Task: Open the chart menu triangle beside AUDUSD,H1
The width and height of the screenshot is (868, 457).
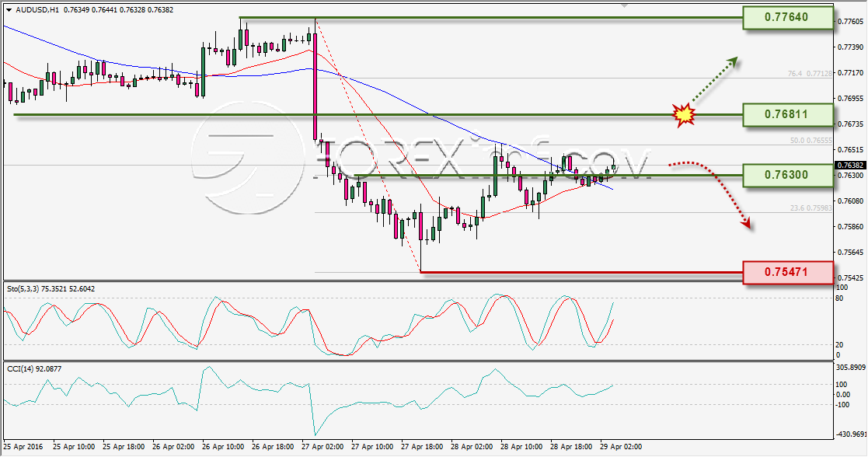Action: click(x=9, y=10)
